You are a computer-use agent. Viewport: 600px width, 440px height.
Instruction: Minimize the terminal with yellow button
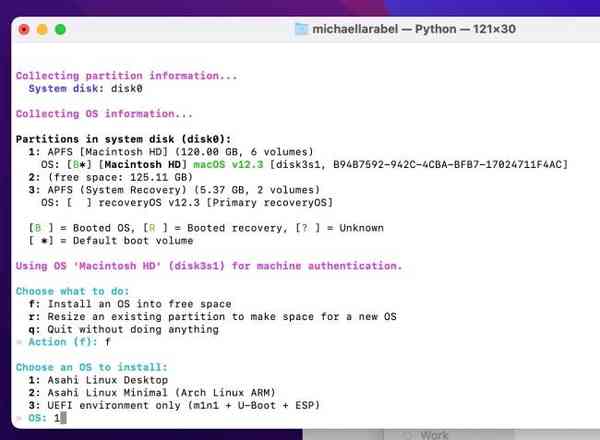tap(44, 29)
